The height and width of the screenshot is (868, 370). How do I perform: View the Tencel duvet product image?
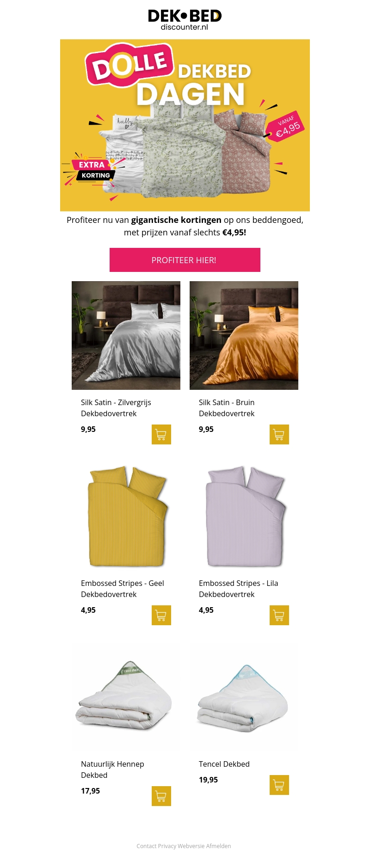point(244,697)
